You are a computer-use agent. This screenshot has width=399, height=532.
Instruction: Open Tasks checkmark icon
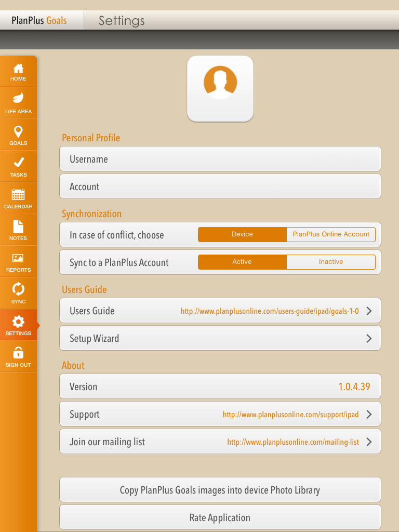click(18, 162)
